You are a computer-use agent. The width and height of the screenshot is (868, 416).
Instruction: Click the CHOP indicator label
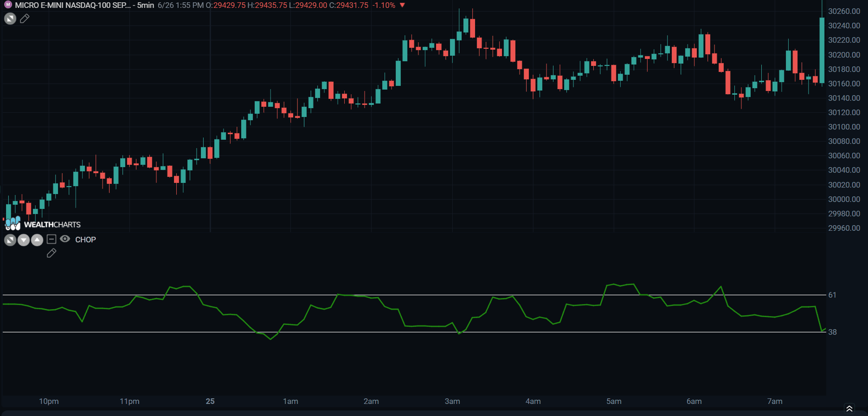point(85,240)
